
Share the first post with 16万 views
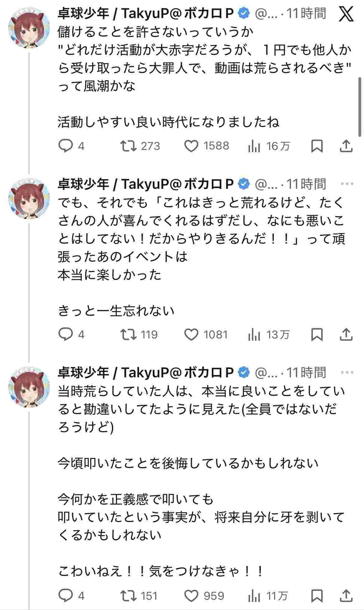coord(346,146)
